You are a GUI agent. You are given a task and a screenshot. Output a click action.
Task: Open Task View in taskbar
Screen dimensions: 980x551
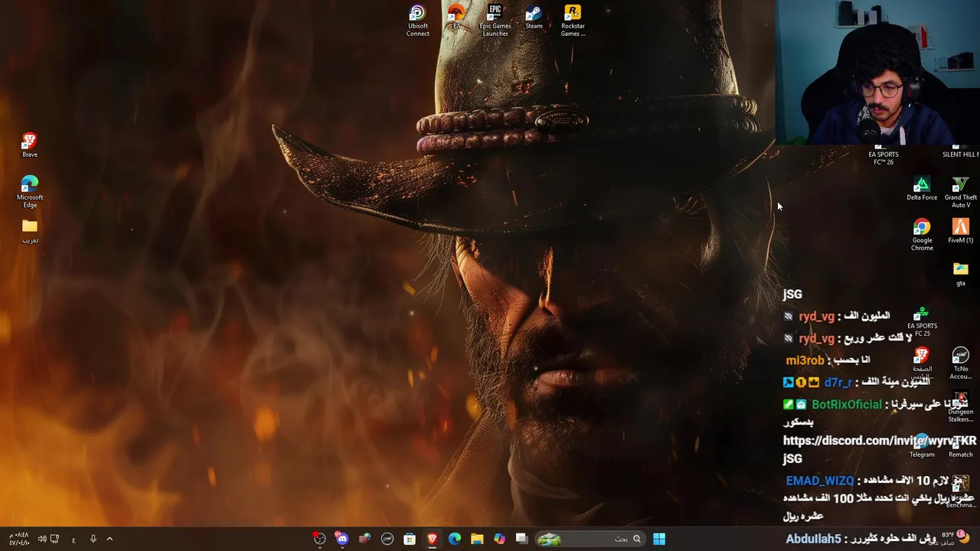tap(521, 539)
